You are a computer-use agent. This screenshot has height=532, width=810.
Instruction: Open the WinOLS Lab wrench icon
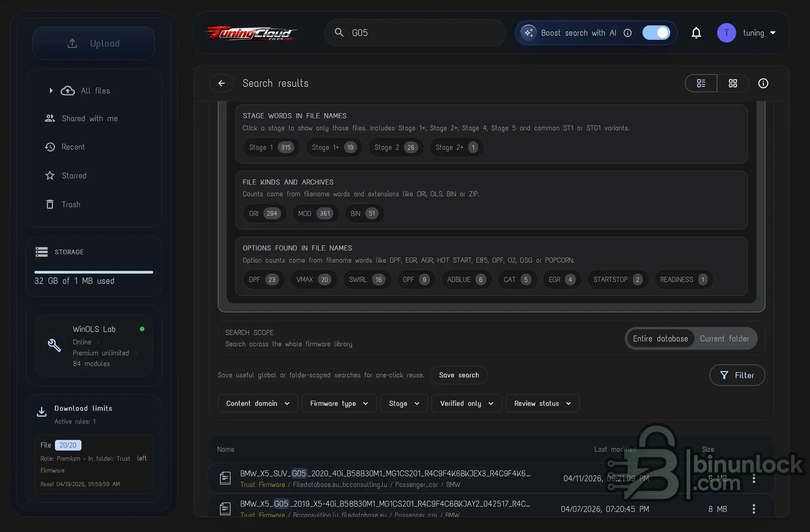click(x=54, y=345)
